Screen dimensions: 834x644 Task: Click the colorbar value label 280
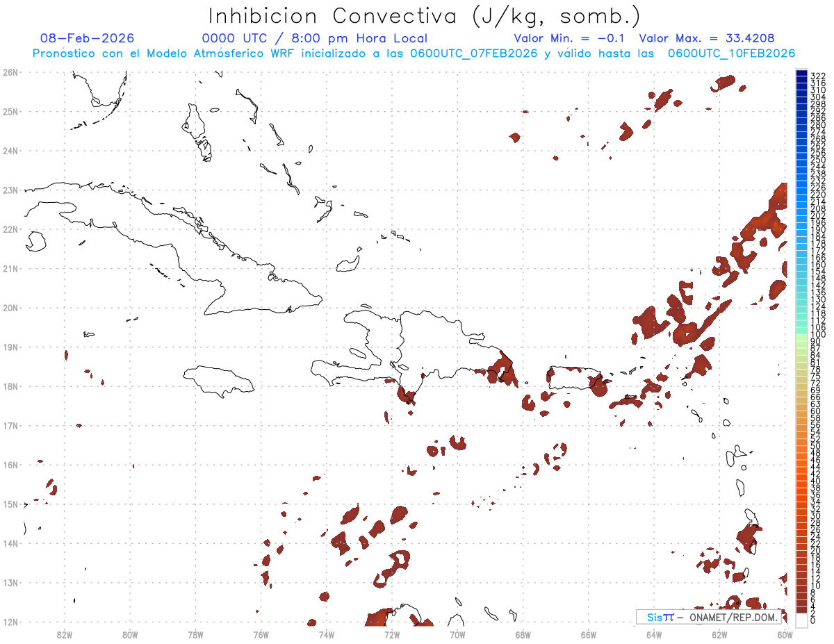tap(818, 125)
